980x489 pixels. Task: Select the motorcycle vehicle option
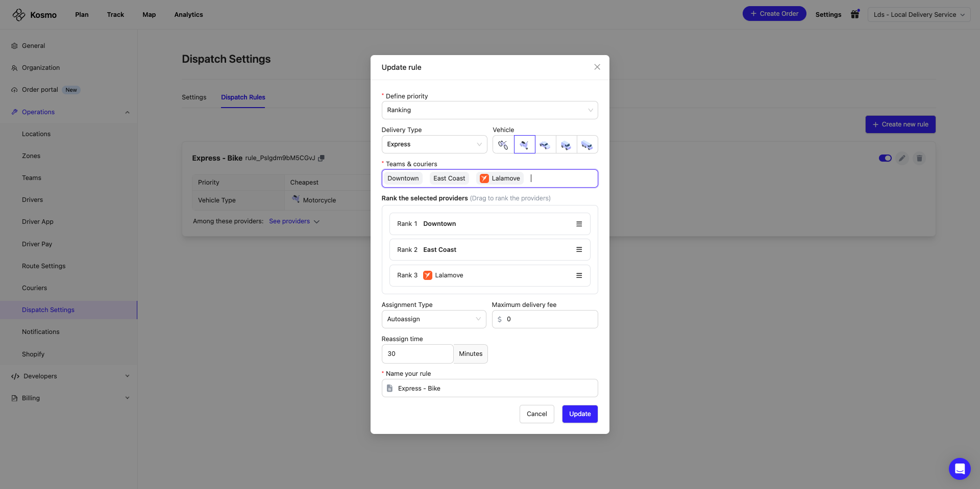(524, 145)
